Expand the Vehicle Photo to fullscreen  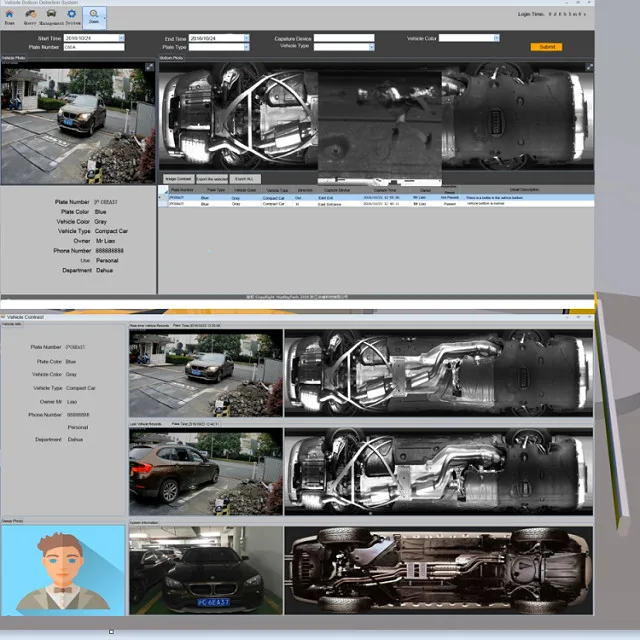click(x=150, y=67)
